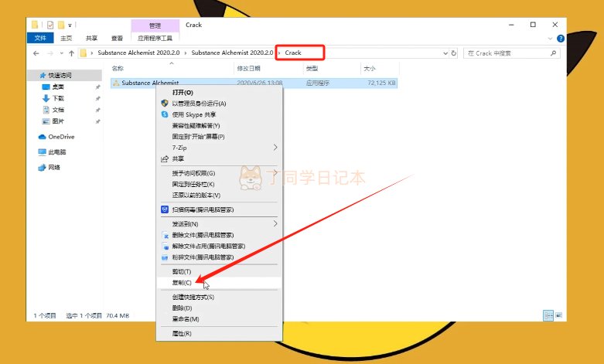Expand the ribbon with chevron
Image resolution: width=604 pixels, height=364 pixels.
550,39
